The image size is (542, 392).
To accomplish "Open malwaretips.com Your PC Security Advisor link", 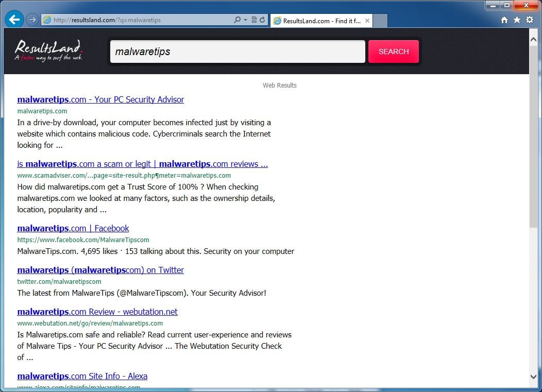I will [100, 99].
